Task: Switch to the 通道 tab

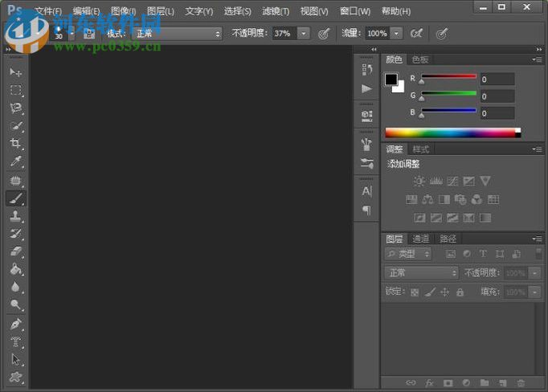Action: coord(421,239)
